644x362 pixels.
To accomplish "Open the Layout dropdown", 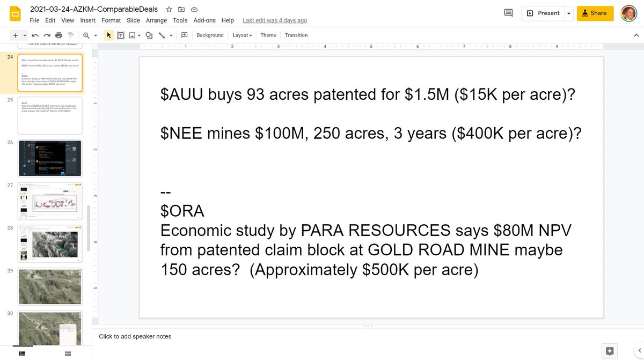I will coord(242,35).
